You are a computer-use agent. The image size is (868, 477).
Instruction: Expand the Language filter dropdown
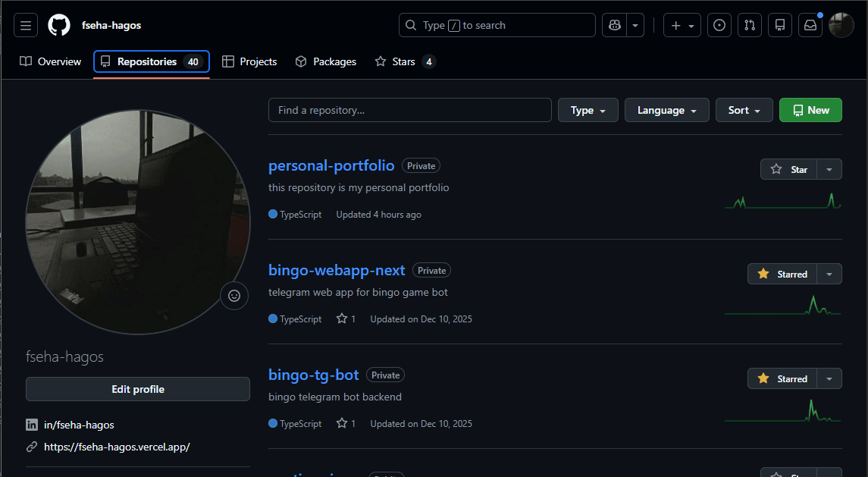pyautogui.click(x=666, y=110)
